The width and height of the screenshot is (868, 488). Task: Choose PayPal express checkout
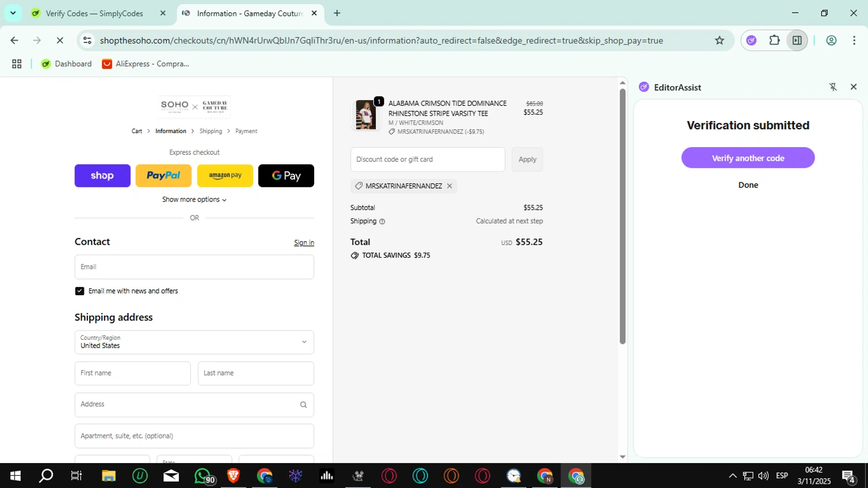coord(163,175)
